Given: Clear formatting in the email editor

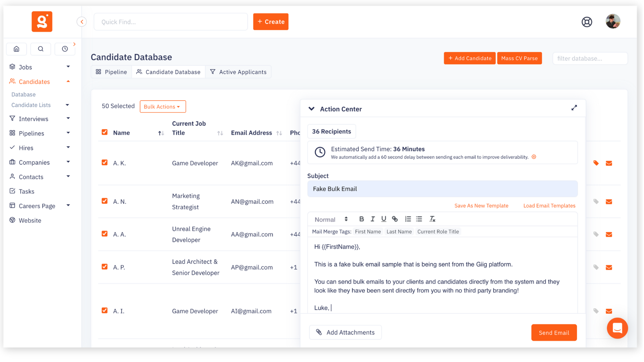Looking at the screenshot, I should pyautogui.click(x=432, y=219).
